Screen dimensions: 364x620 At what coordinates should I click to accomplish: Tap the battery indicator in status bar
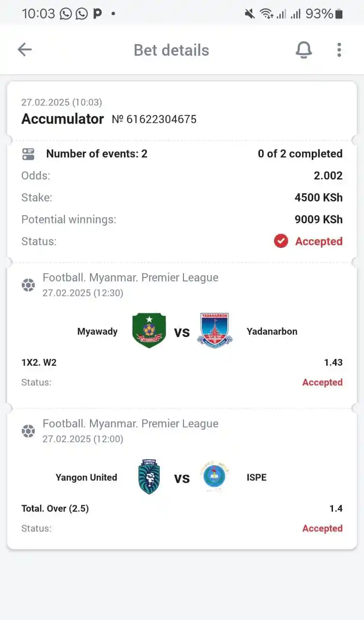point(339,14)
